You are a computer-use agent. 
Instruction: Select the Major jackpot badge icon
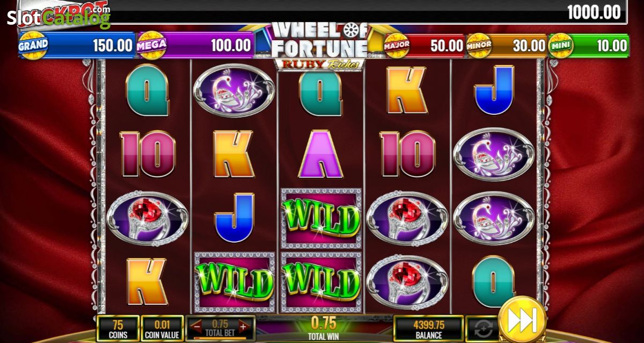(397, 45)
